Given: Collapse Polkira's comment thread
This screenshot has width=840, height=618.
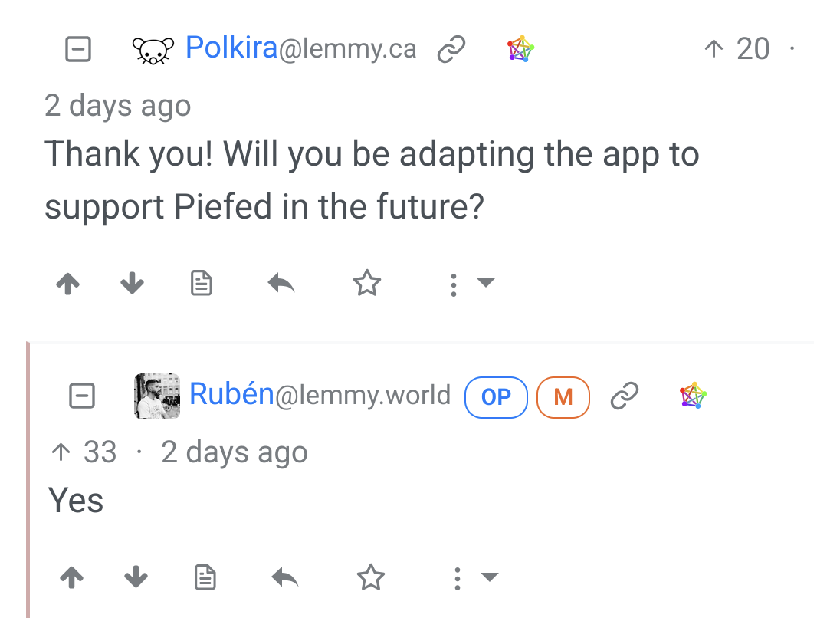Looking at the screenshot, I should click(78, 50).
